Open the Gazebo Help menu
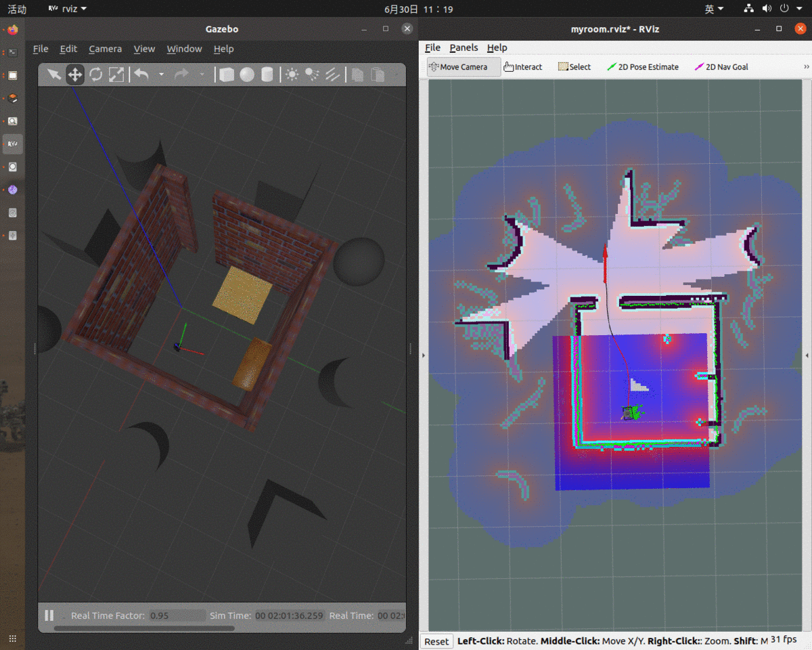This screenshot has height=650, width=812. pyautogui.click(x=223, y=49)
